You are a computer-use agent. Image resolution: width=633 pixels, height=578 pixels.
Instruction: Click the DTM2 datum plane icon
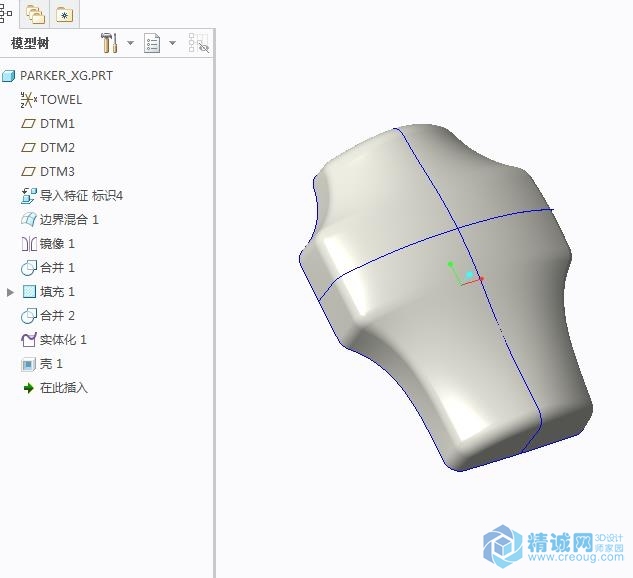[28, 148]
